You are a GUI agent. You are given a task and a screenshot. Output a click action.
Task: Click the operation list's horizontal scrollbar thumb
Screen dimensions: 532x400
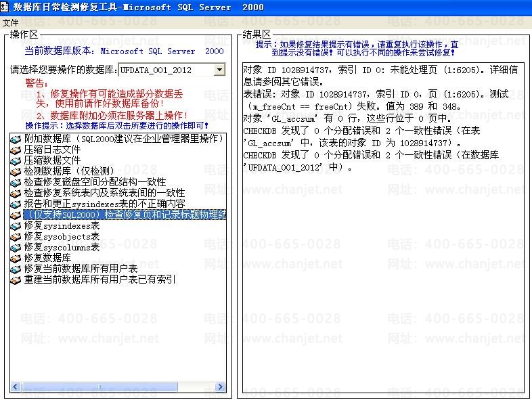pyautogui.click(x=99, y=386)
